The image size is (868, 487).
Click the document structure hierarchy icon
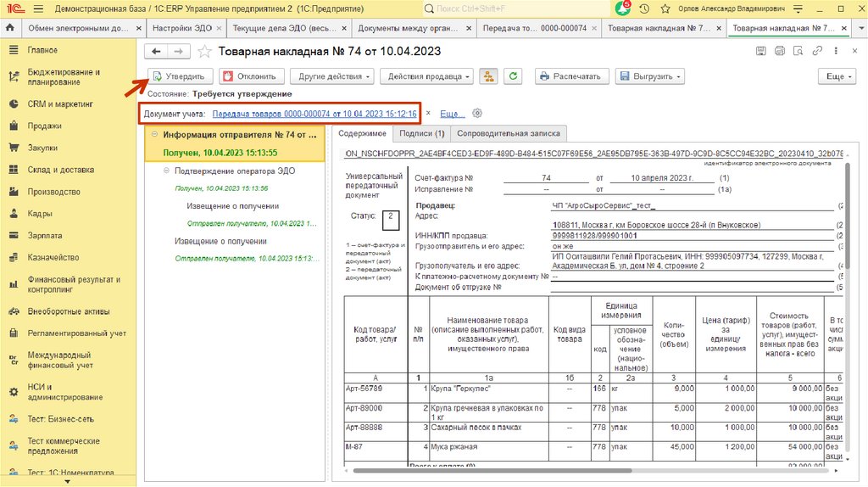(x=488, y=76)
